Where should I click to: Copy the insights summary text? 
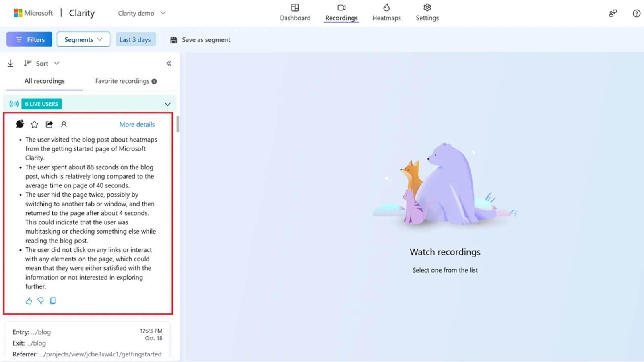[53, 301]
